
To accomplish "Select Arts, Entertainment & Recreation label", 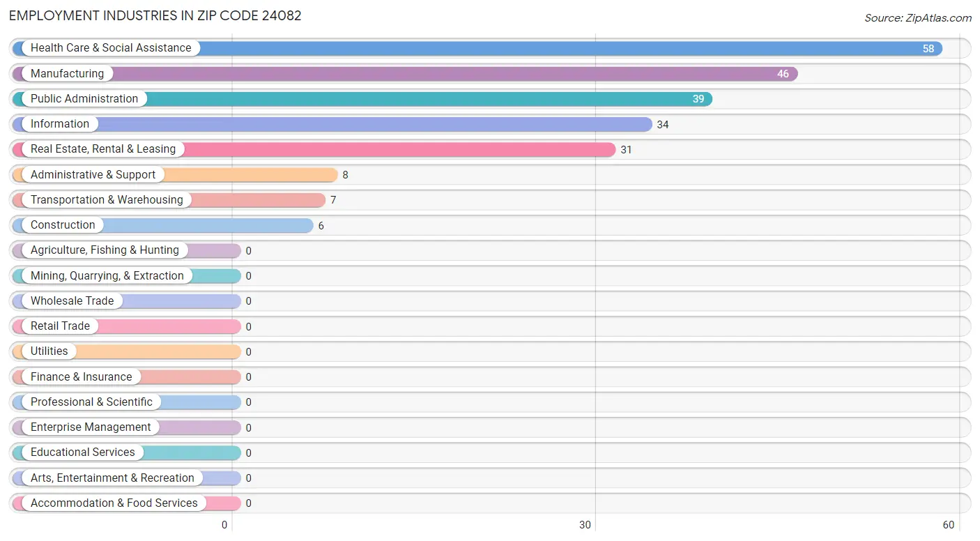I will point(112,478).
